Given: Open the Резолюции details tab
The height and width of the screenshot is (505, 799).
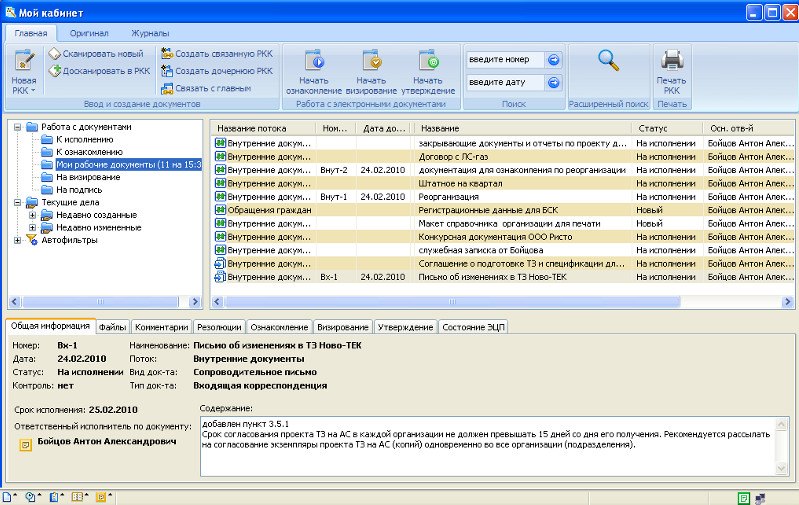Looking at the screenshot, I should tap(218, 327).
